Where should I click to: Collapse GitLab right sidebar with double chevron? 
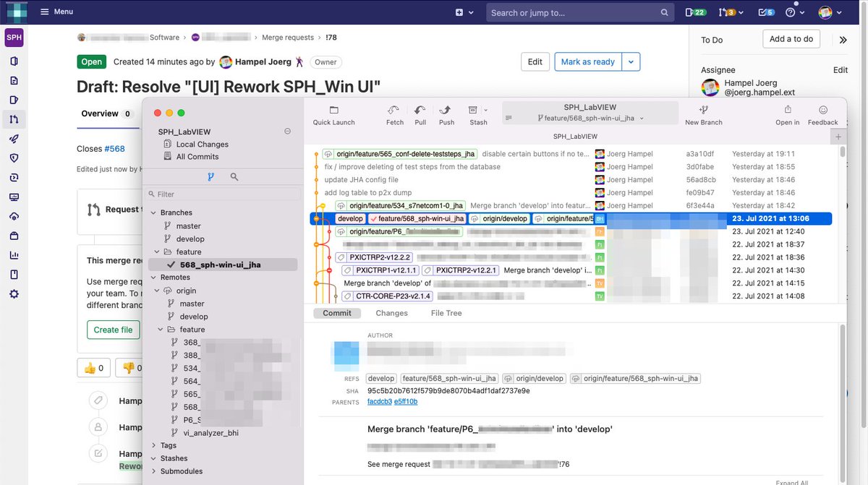(x=843, y=40)
